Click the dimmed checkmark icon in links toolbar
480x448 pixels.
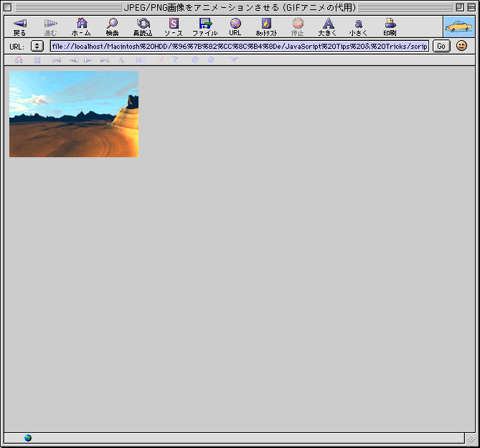(234, 60)
